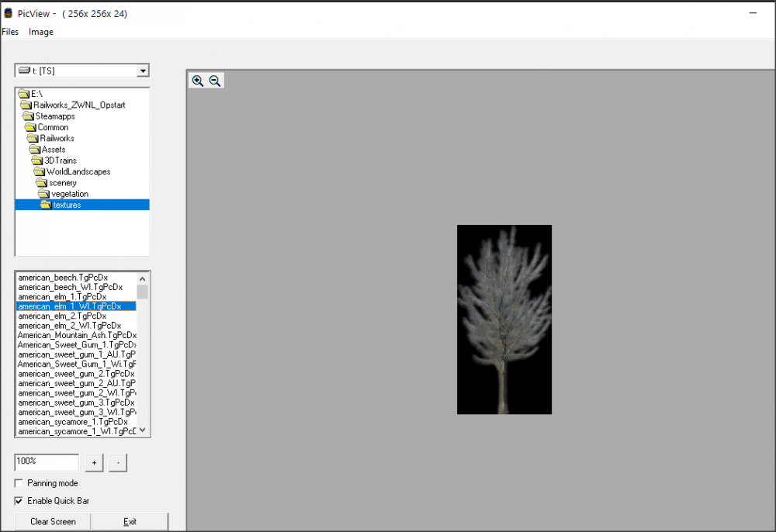Open the Files menu

[10, 32]
